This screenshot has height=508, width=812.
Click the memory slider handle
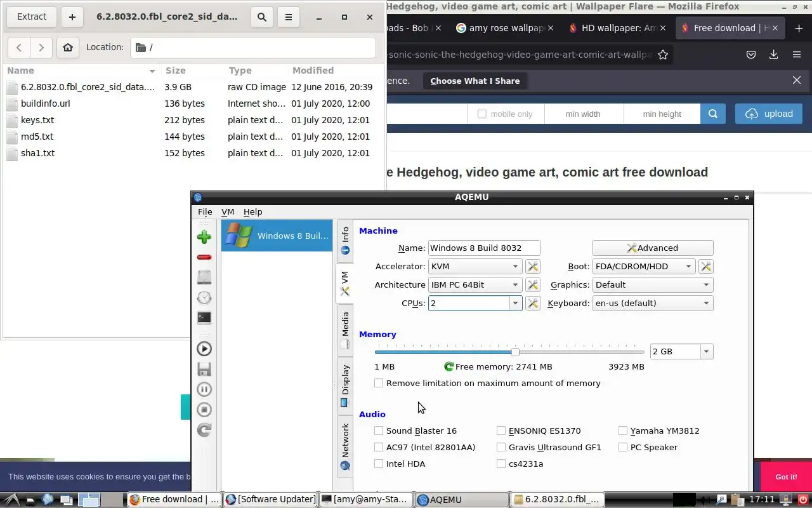coord(515,351)
